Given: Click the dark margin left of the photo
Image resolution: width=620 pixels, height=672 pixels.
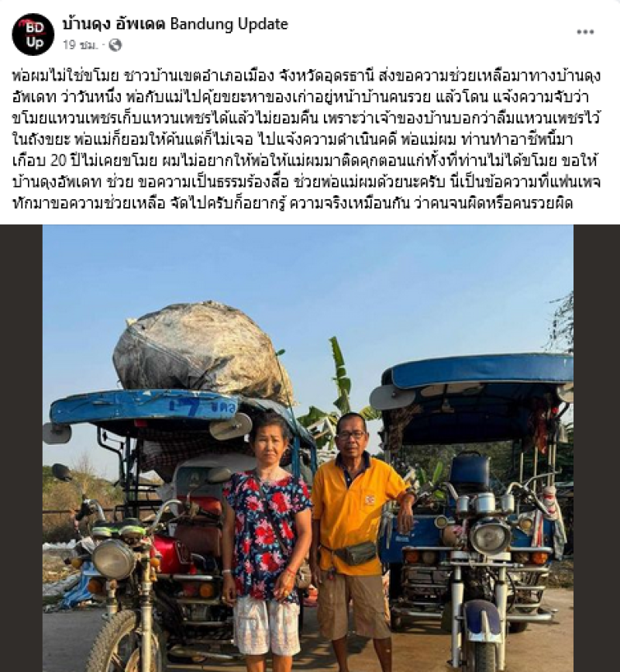Looking at the screenshot, I should click(x=21, y=448).
